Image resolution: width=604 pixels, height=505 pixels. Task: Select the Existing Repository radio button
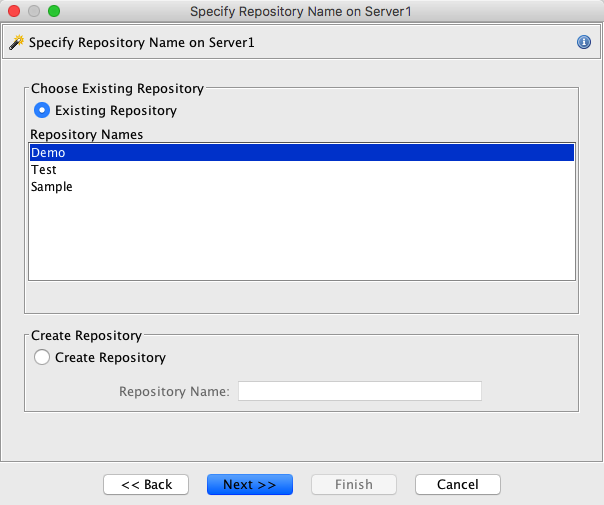point(42,110)
